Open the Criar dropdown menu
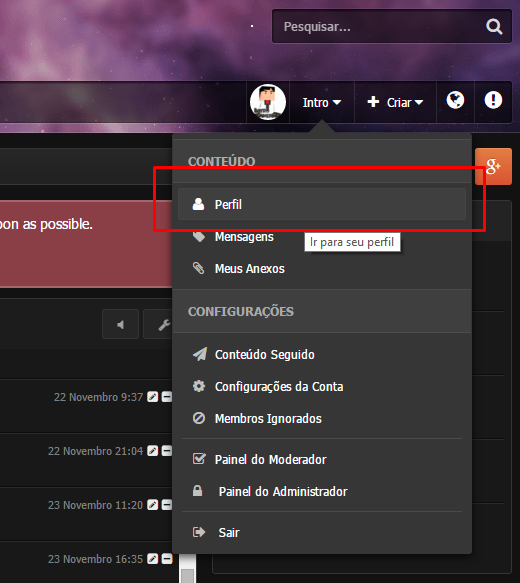This screenshot has width=520, height=583. click(395, 102)
